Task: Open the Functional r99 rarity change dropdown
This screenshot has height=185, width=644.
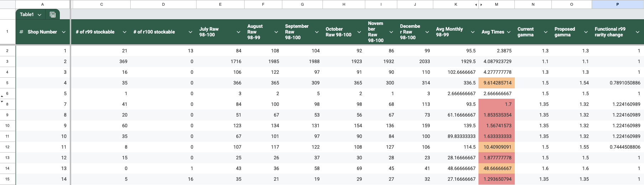Action: click(x=638, y=32)
